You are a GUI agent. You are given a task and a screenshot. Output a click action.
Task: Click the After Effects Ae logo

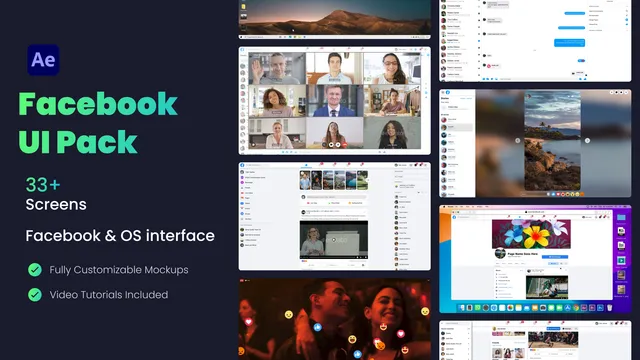click(x=43, y=60)
